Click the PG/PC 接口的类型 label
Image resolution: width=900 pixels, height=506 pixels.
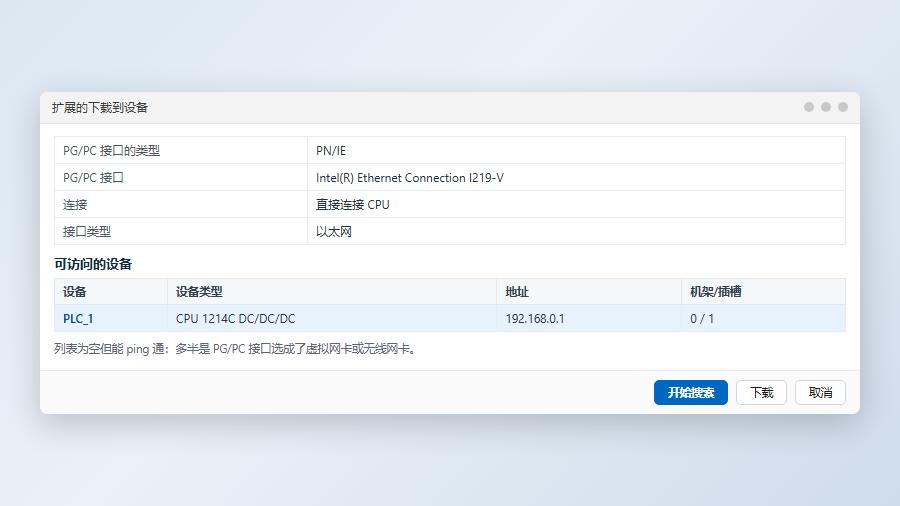pos(111,150)
